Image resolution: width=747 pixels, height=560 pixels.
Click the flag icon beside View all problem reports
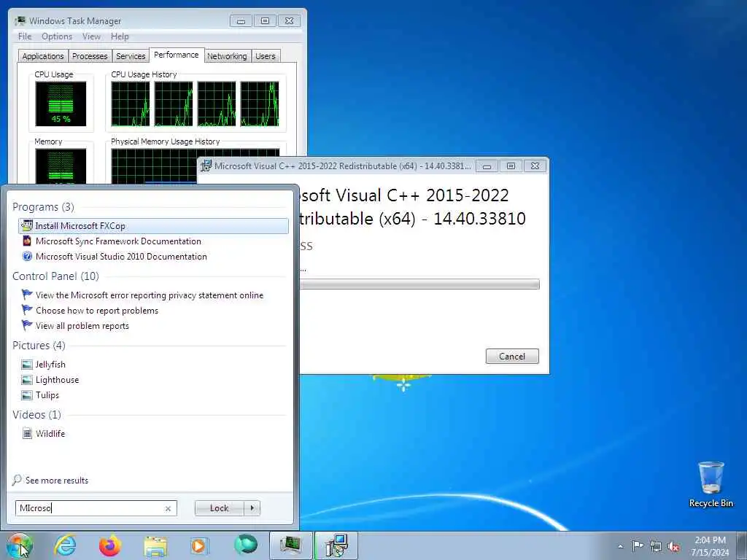coord(27,325)
